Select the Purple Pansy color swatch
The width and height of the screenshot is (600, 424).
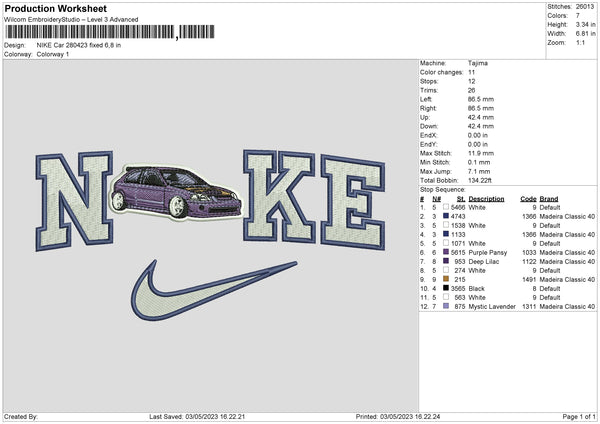(446, 252)
